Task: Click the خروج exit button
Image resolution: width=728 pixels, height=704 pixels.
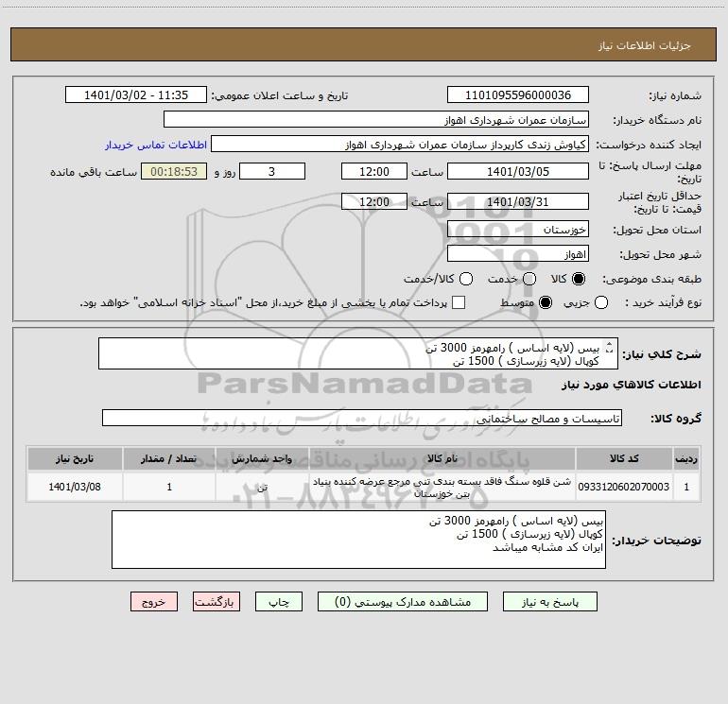Action: [x=154, y=602]
